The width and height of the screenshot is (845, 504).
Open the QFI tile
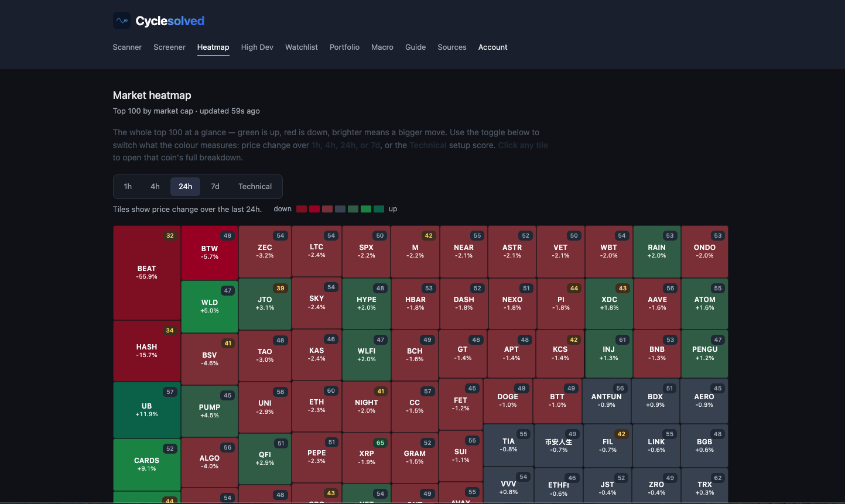click(265, 458)
